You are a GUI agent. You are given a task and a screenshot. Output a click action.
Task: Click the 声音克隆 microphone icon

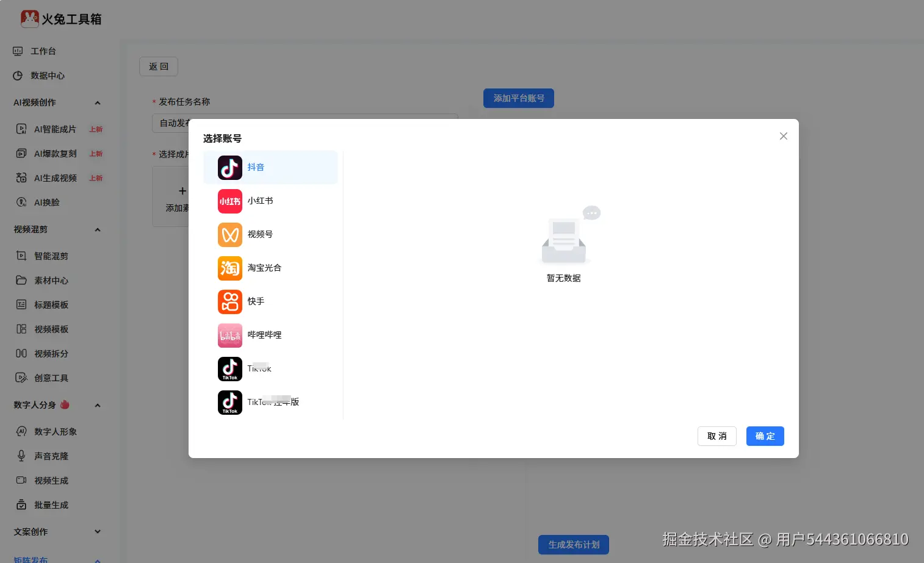click(21, 456)
